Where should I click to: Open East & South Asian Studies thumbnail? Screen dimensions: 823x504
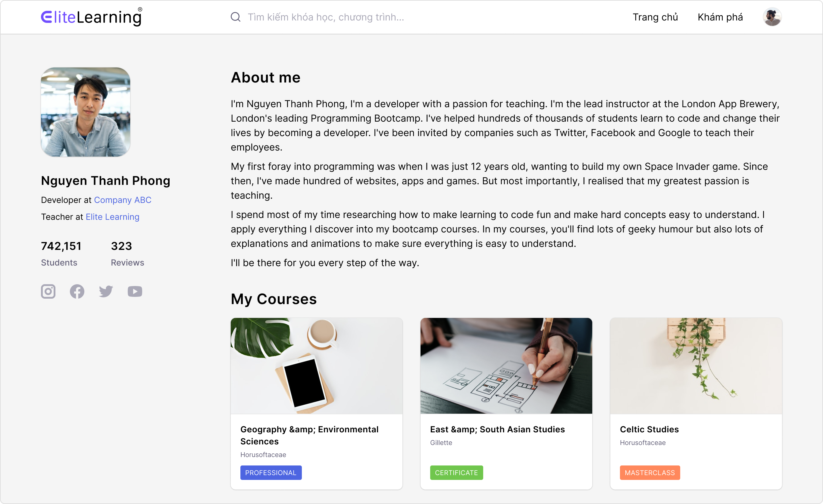point(506,366)
